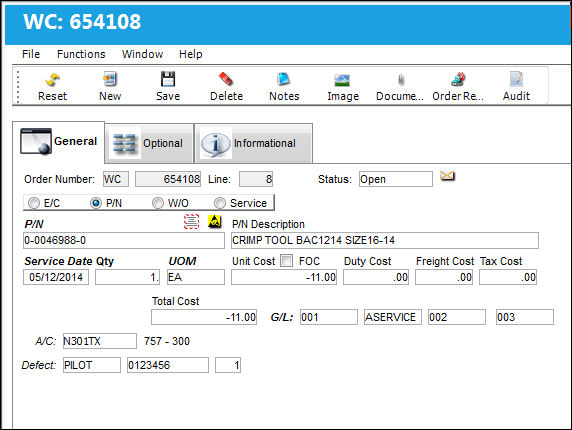Screen dimensions: 572x430
Task: Open the Functions menu
Action: pos(81,54)
